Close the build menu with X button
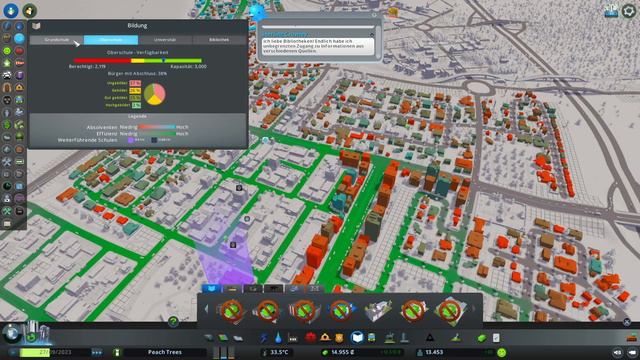This screenshot has height=360, width=640. point(627,322)
